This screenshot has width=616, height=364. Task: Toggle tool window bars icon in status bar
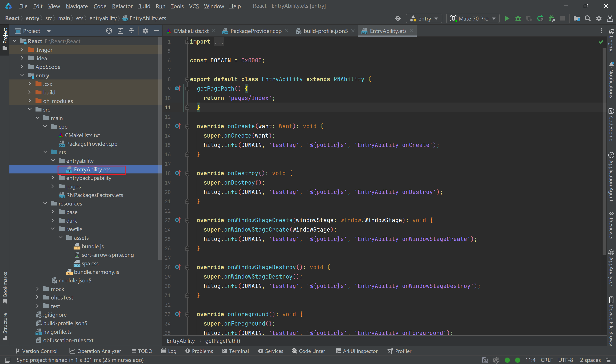[x=8, y=360]
